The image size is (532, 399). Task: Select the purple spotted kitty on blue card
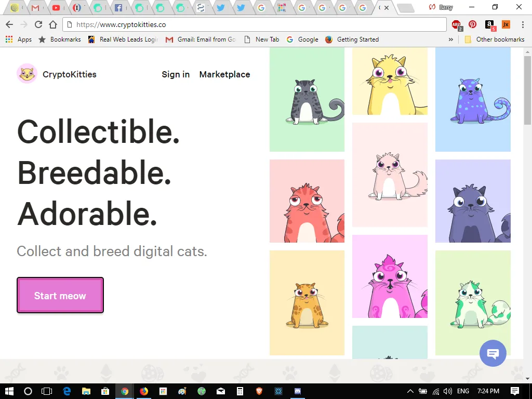tap(473, 99)
